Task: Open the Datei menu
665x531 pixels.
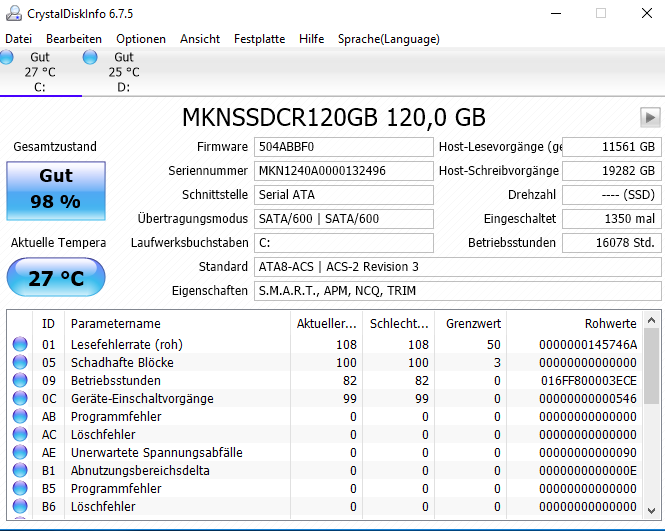Action: pyautogui.click(x=18, y=39)
